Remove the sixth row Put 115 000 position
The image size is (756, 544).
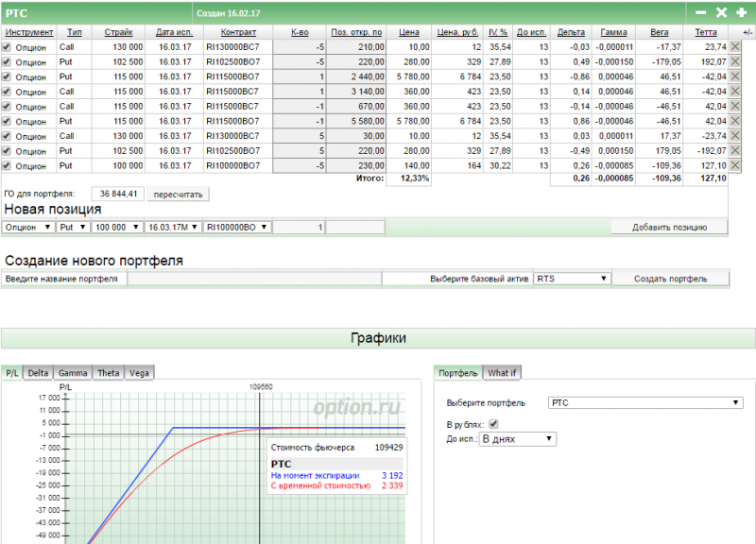[736, 121]
